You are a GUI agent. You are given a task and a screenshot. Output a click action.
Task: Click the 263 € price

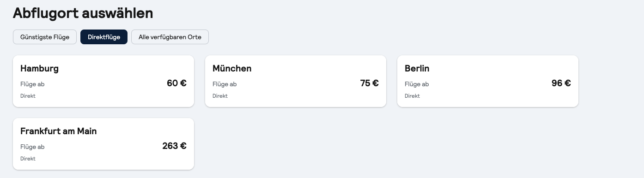tap(175, 146)
